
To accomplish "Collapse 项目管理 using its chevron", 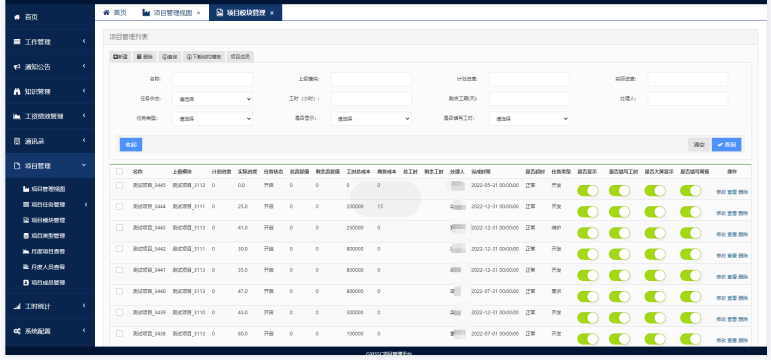I will [84, 166].
